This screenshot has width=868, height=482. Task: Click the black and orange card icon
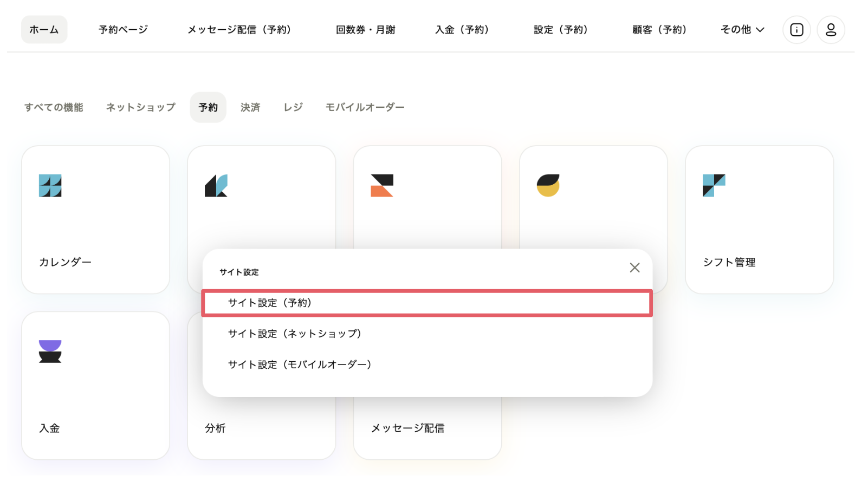382,186
